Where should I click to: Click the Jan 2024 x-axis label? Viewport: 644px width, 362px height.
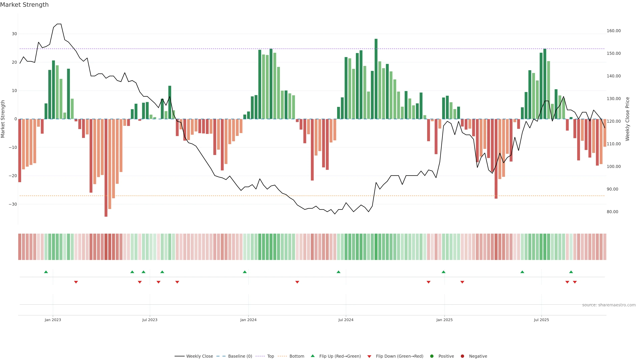(248, 320)
